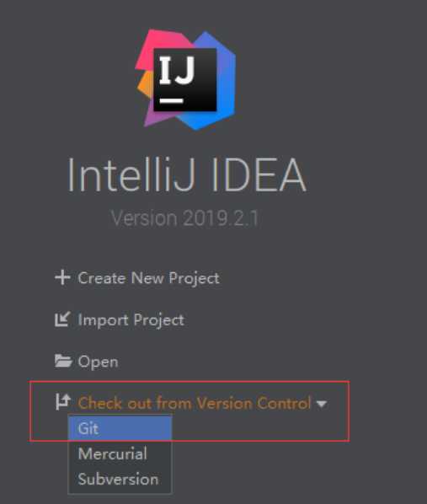Click the Import Project link

pyautogui.click(x=131, y=319)
